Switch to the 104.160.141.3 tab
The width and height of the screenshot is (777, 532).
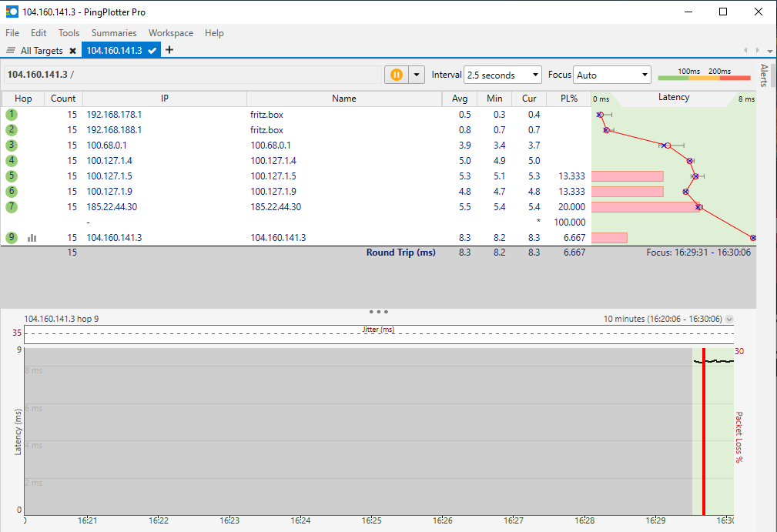point(121,50)
